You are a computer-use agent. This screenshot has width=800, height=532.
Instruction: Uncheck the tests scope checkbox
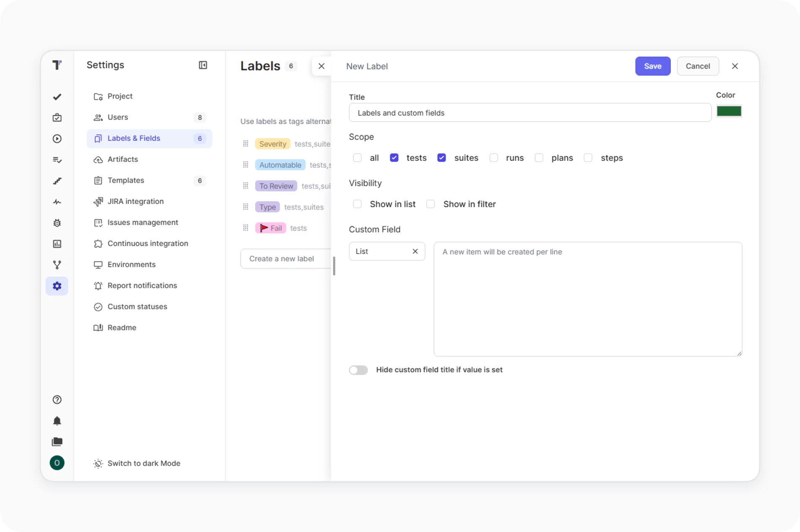click(x=394, y=158)
